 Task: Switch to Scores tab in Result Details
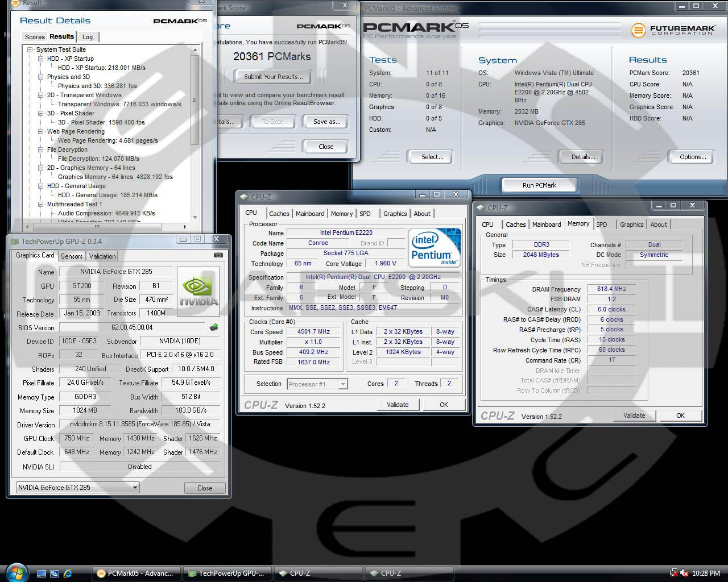pos(35,37)
